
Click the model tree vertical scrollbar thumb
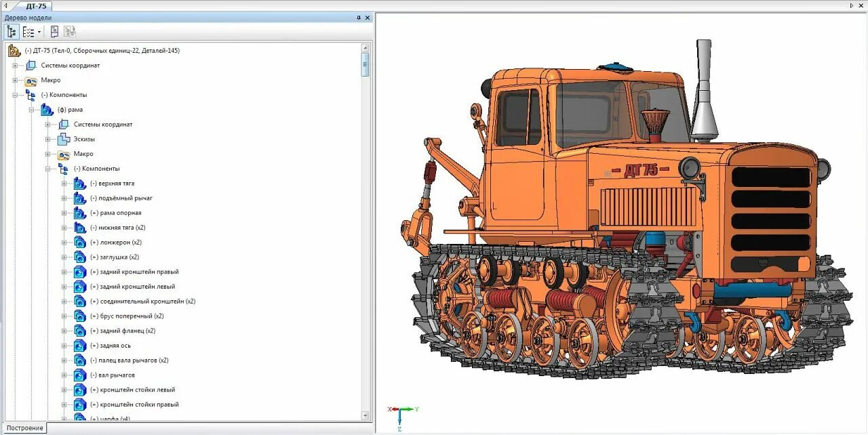365,64
